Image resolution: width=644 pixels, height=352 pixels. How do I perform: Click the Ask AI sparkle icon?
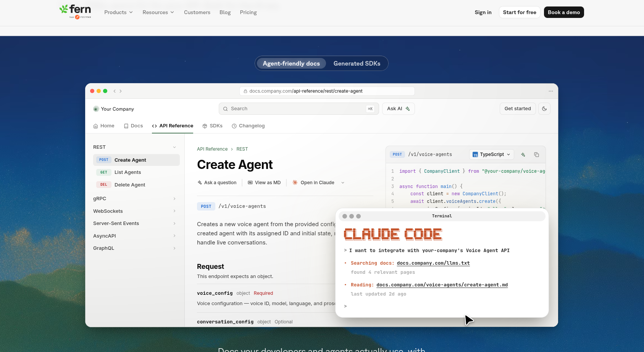(x=408, y=109)
